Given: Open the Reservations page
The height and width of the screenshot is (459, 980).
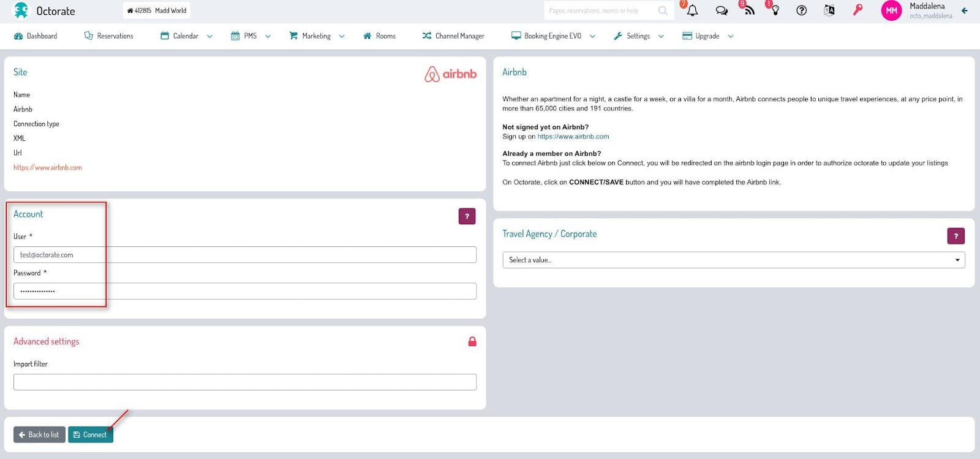Looking at the screenshot, I should click(x=108, y=36).
